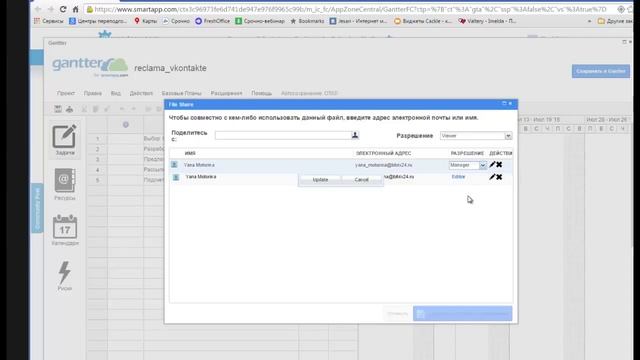The image size is (640, 360).
Task: Open the Расширения menu
Action: (x=227, y=93)
